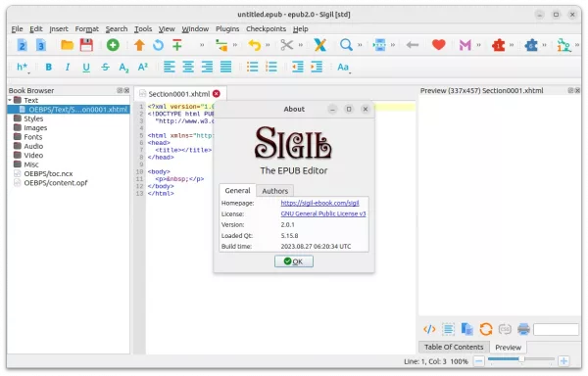588x376 pixels.
Task: Decrease indent
Action: click(298, 67)
